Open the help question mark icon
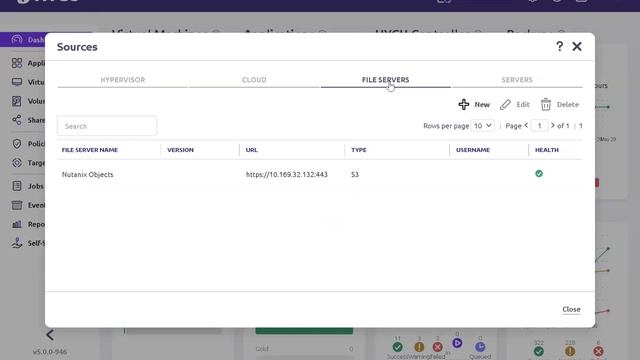Screen dimensions: 640x360 559,46
